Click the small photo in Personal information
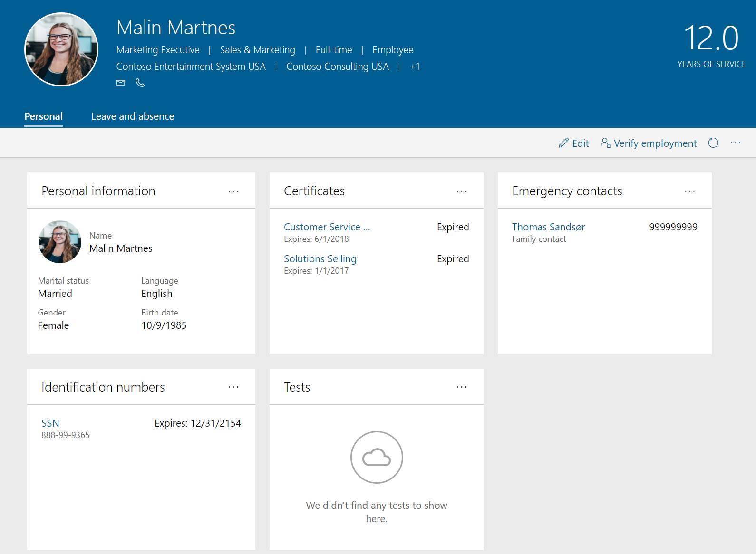This screenshot has height=554, width=756. [59, 242]
